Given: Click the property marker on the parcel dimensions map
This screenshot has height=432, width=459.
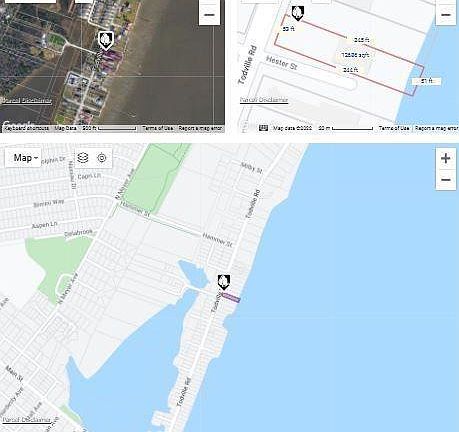Looking at the screenshot, I should pyautogui.click(x=297, y=13).
